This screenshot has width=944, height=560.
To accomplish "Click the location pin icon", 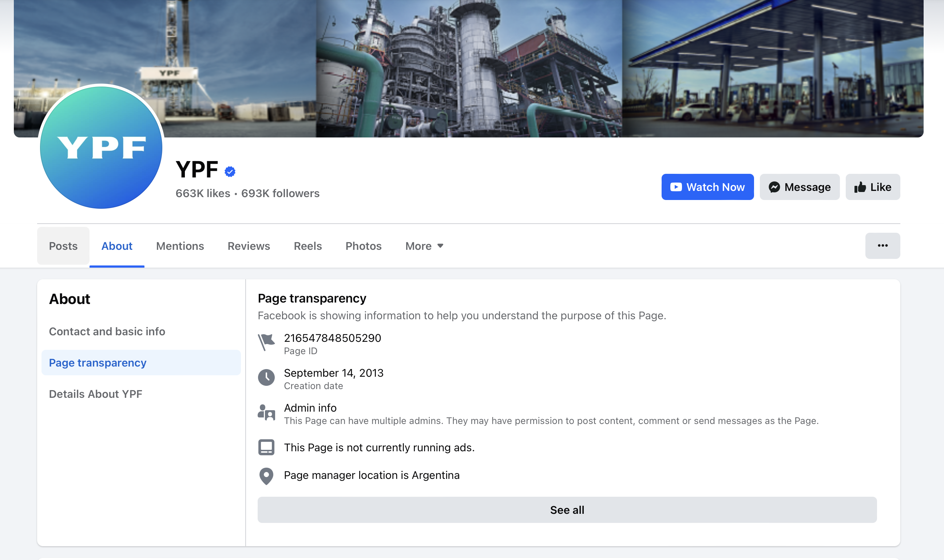I will coord(266,476).
